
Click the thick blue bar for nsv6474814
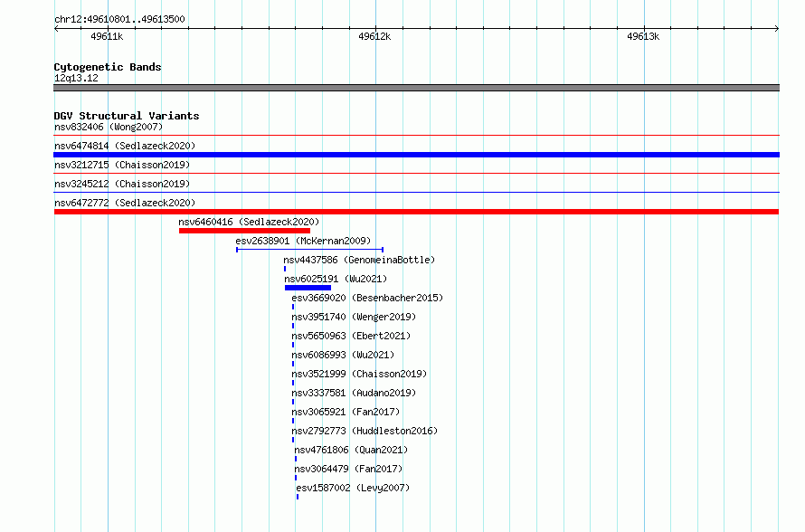(416, 155)
